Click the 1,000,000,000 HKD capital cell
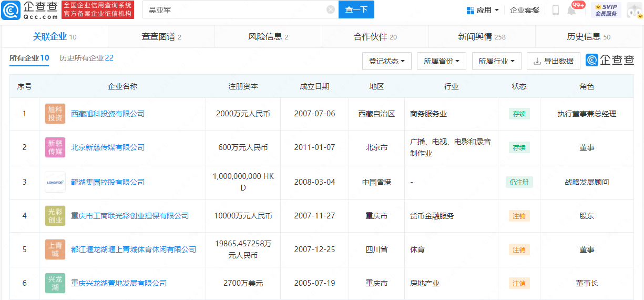This screenshot has width=644, height=300. (243, 182)
